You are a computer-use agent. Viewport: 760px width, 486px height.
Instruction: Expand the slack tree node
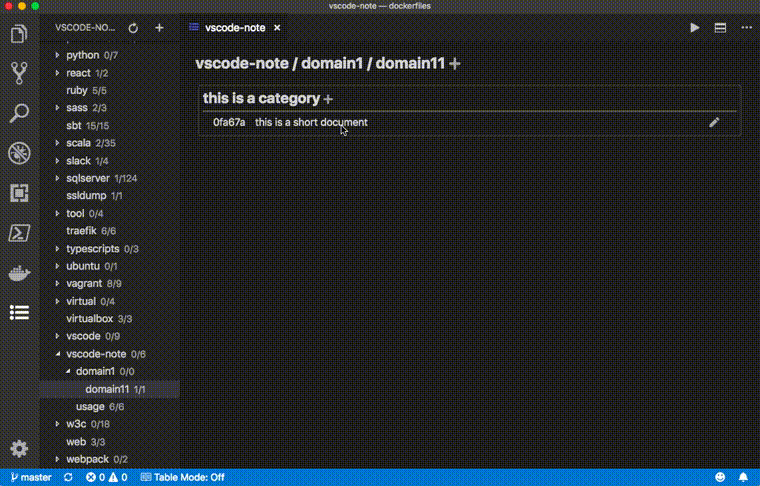point(57,160)
